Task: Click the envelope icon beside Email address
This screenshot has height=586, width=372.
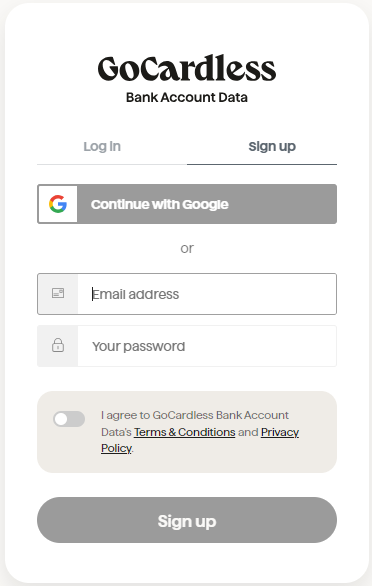Action: (58, 293)
